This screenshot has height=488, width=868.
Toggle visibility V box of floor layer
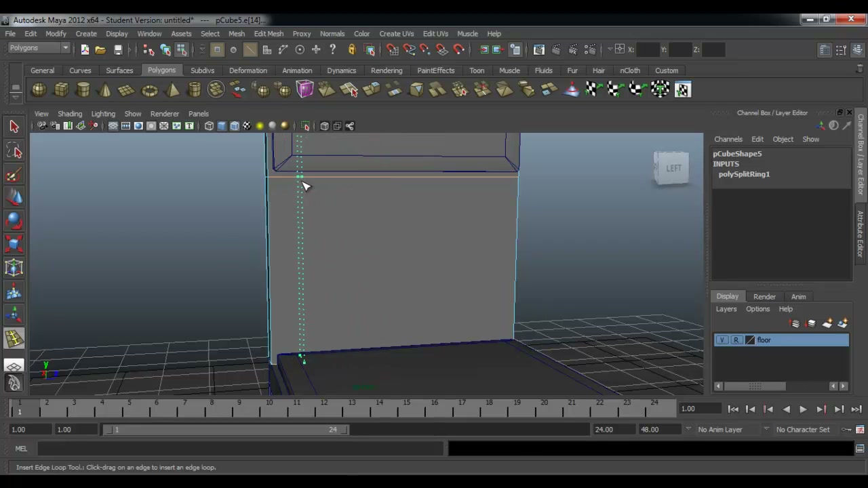coord(722,340)
